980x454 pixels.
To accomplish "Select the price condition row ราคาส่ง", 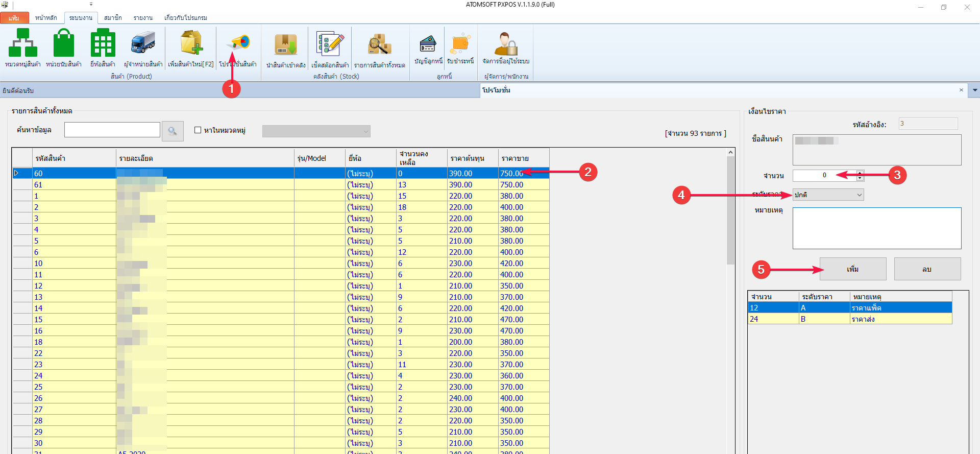I will click(850, 319).
